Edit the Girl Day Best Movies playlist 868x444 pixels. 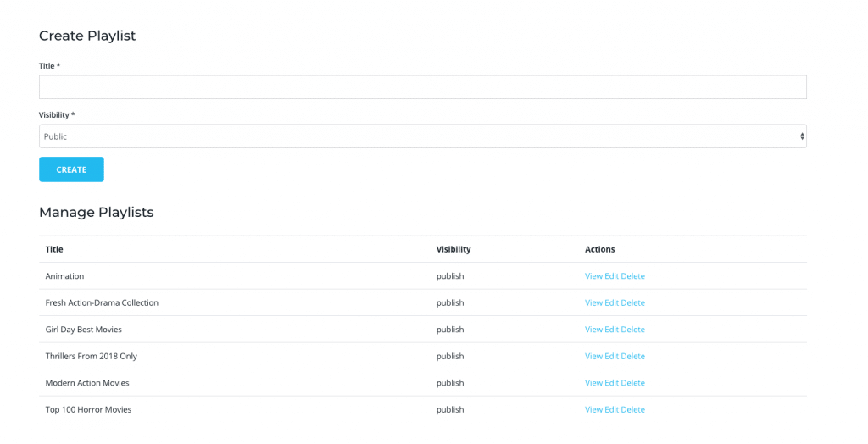612,330
